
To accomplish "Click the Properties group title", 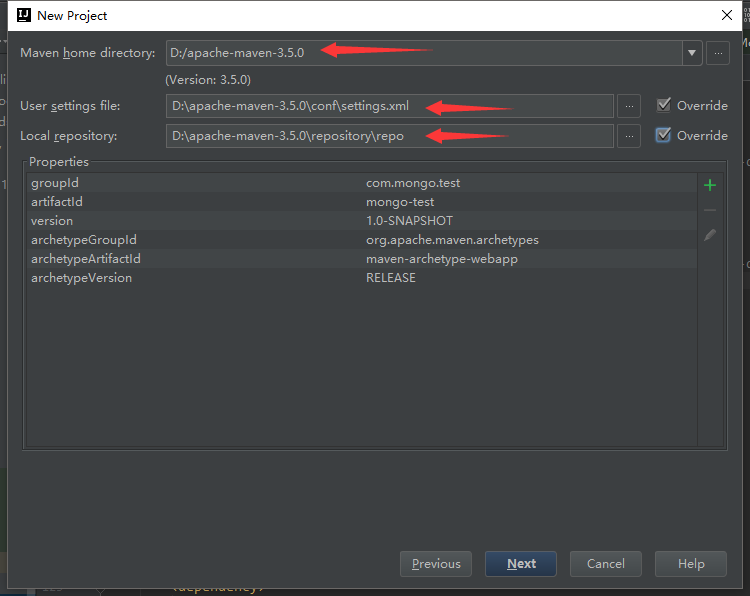I will pyautogui.click(x=59, y=162).
